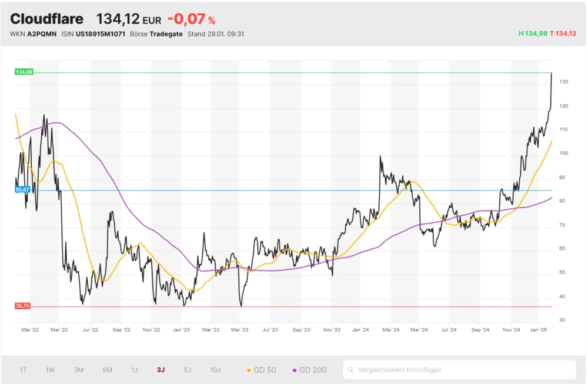Select the active 3J range

161,370
